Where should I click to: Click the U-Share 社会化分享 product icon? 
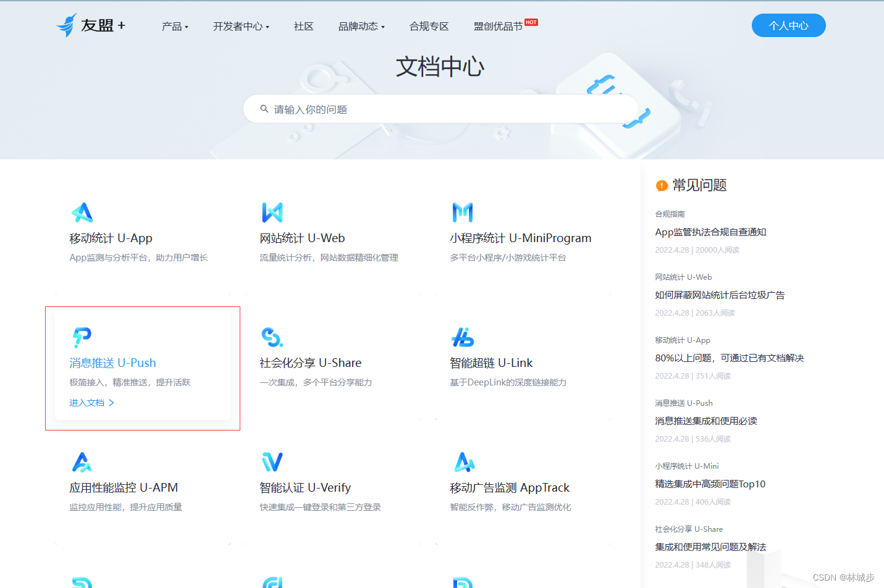pos(272,337)
